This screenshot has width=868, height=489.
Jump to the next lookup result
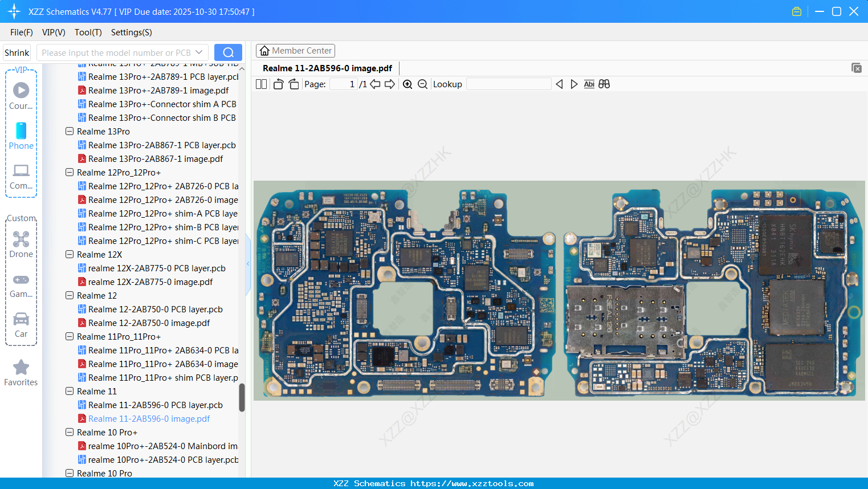pos(574,84)
